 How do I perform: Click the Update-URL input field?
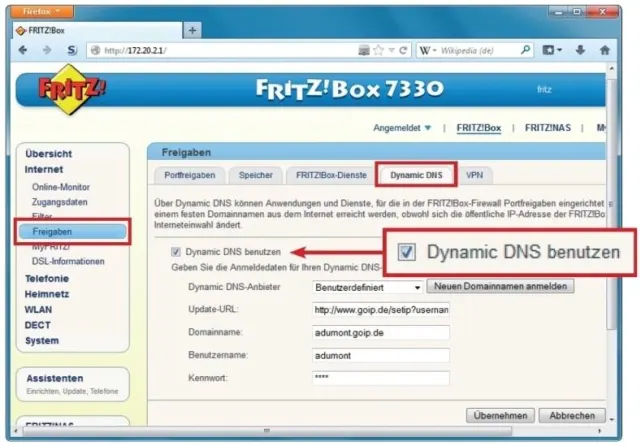(x=381, y=310)
